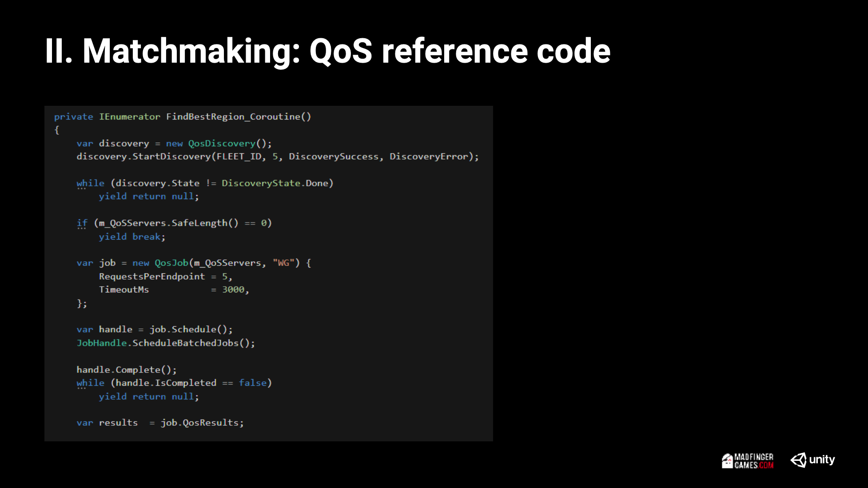
Task: Click the handle.Complete() line
Action: tap(126, 370)
